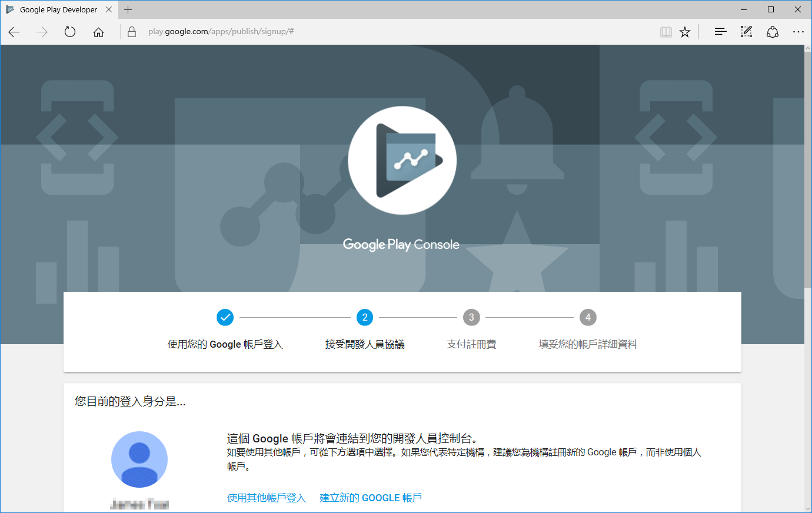This screenshot has height=513, width=812.
Task: Maximize the browser window
Action: tap(771, 9)
